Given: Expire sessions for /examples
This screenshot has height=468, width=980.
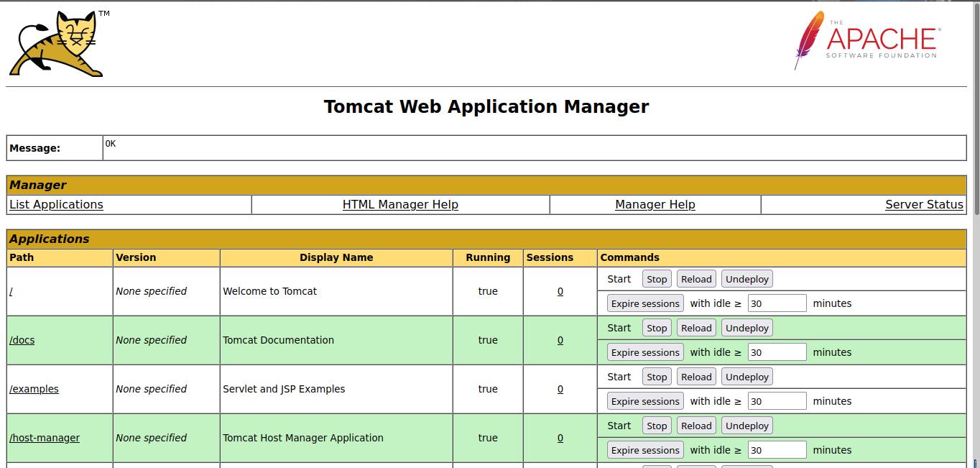Looking at the screenshot, I should [x=645, y=401].
